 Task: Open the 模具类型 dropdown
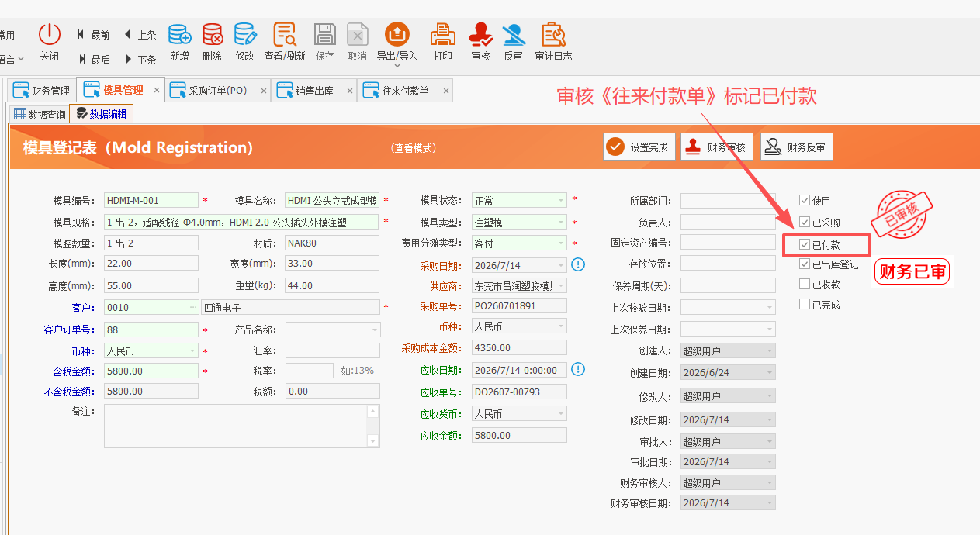coord(560,223)
